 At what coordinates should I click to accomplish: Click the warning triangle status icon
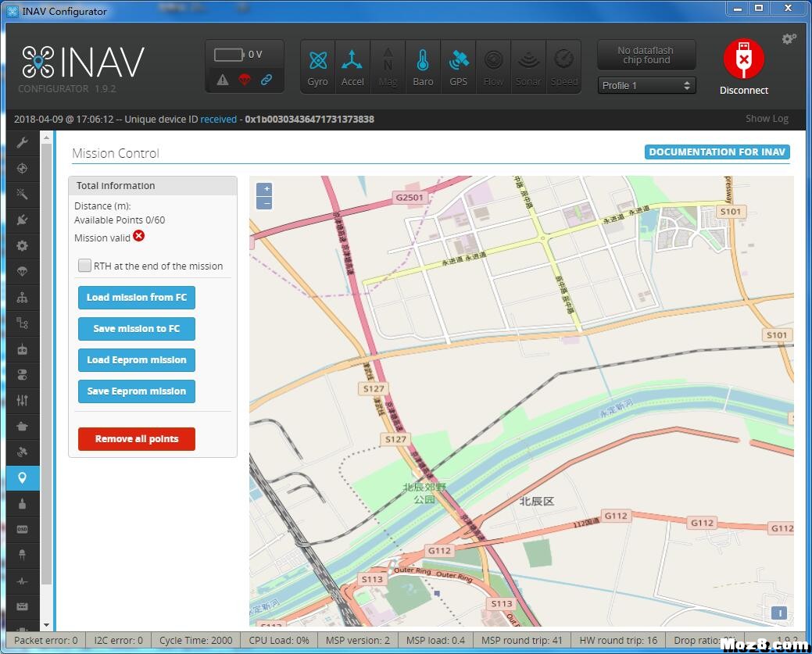tap(223, 80)
